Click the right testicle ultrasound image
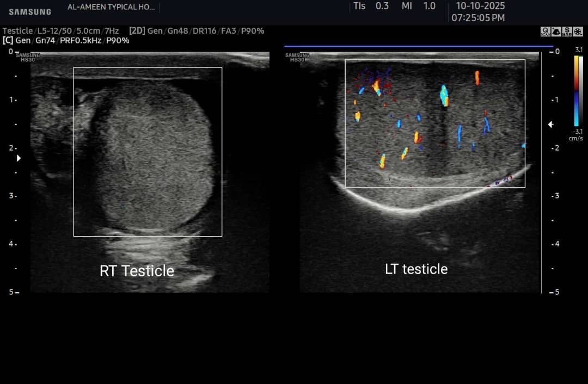 [150, 172]
